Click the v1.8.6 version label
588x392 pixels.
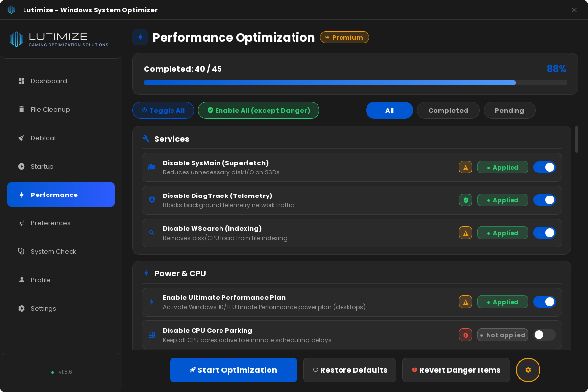tap(65, 372)
